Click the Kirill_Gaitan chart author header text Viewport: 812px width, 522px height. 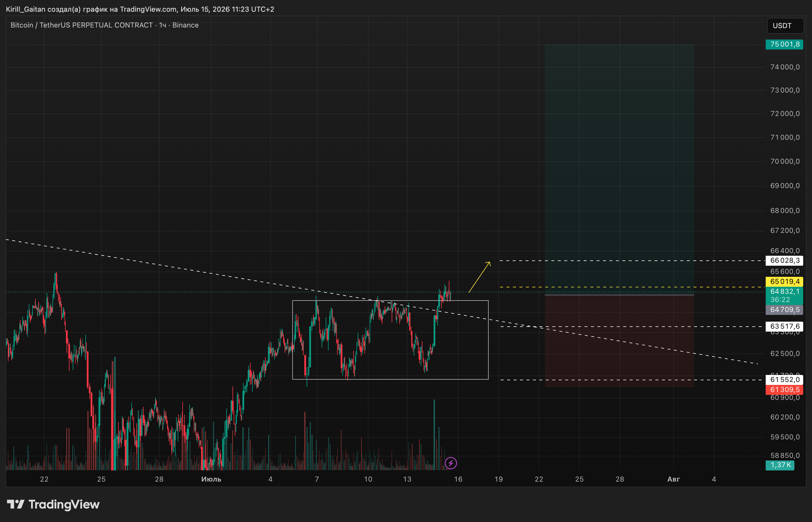point(140,9)
